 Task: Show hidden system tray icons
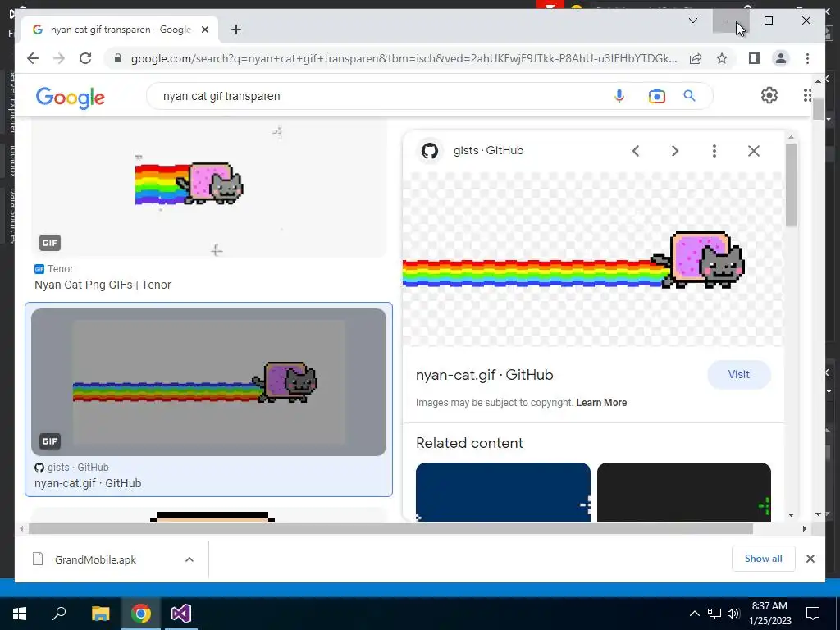tap(694, 614)
